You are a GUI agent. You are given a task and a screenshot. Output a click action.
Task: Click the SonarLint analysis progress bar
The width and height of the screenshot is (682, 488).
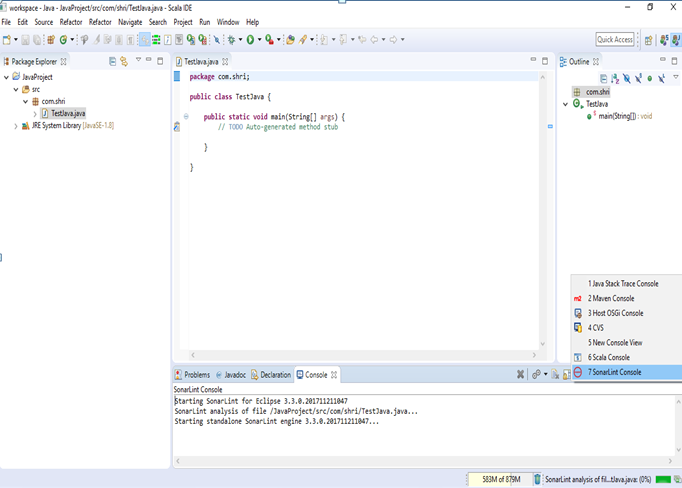pos(662,479)
